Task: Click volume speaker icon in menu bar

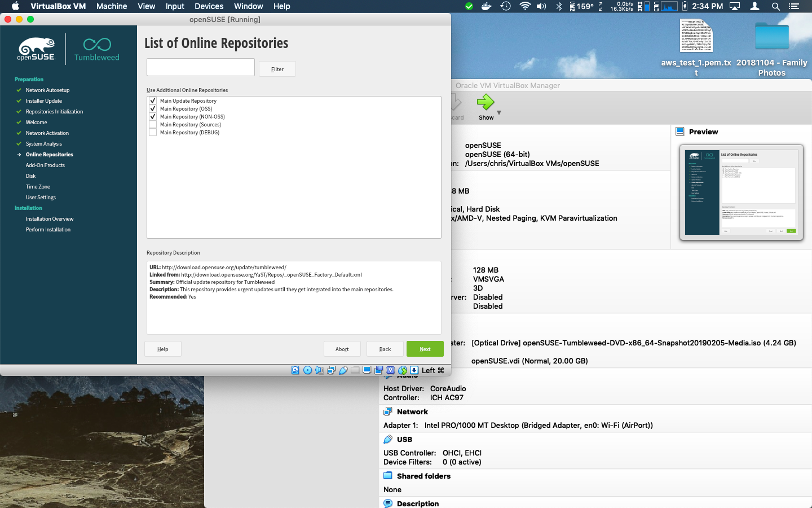Action: (541, 6)
